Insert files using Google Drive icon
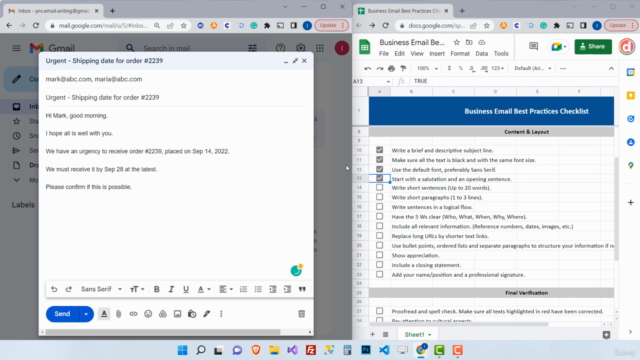The width and height of the screenshot is (640, 360). click(x=163, y=314)
